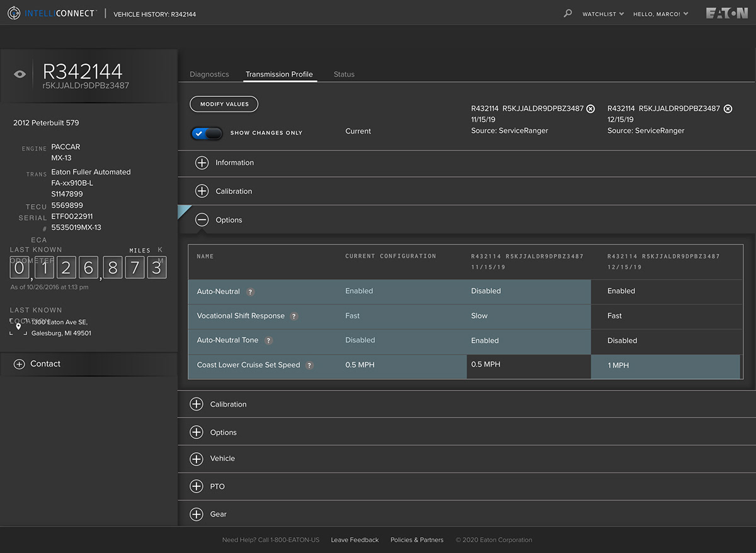Screen dimensions: 756x553
Task: Click the 2012 Peterbuilt 579 vehicle label
Action: tap(46, 123)
